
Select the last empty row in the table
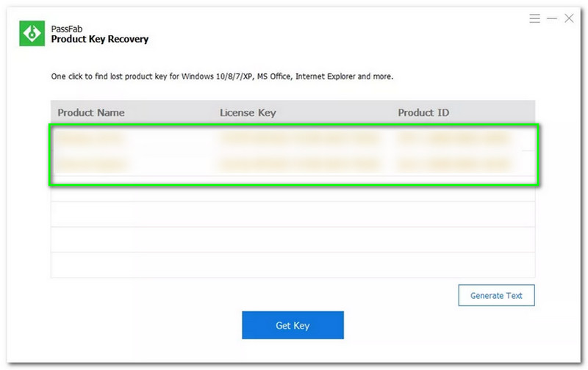pyautogui.click(x=293, y=264)
